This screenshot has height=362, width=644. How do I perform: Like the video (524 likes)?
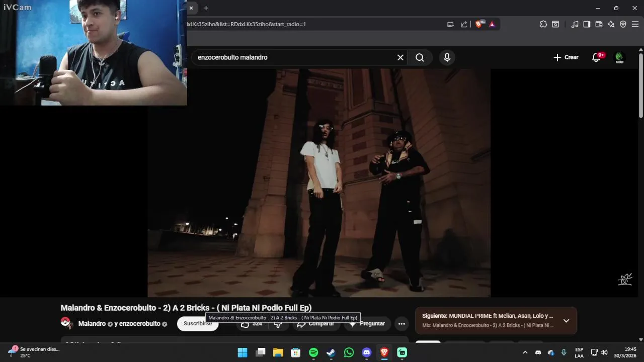coord(251,324)
